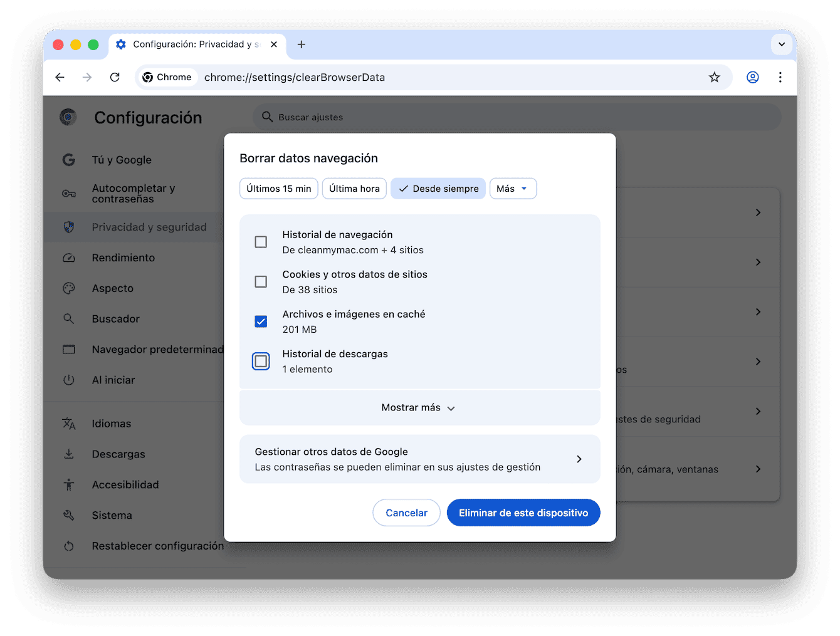
Task: Click the Rendimiento speedometer icon
Action: pos(69,258)
